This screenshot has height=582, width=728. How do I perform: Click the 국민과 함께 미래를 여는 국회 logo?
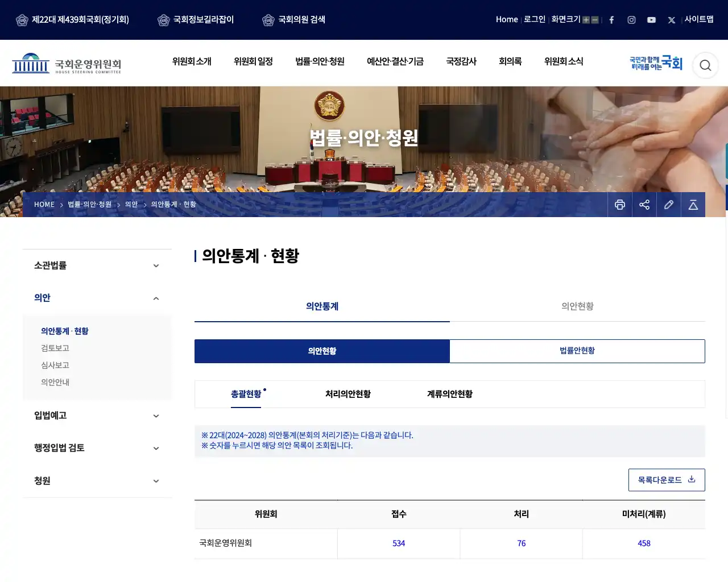click(x=656, y=63)
